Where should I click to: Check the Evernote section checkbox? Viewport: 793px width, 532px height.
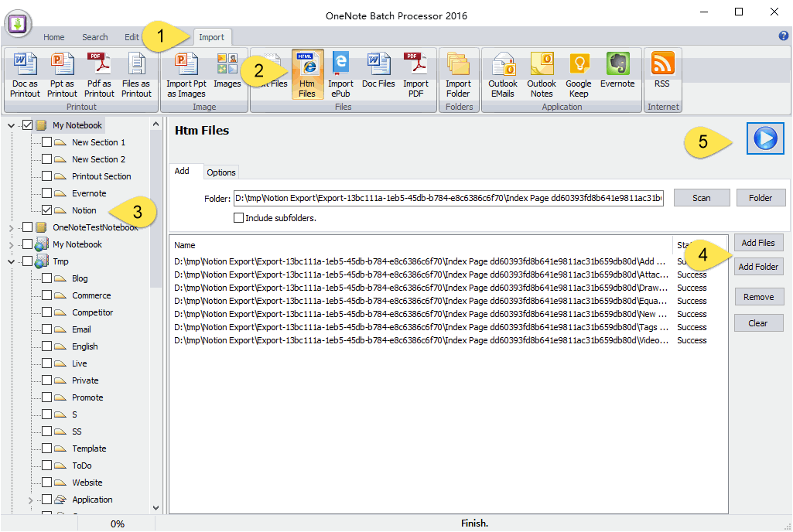tap(46, 193)
